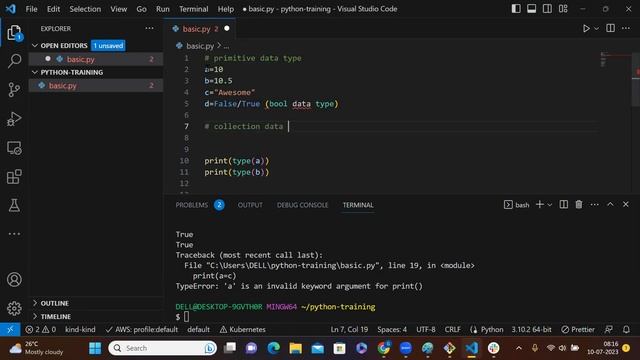This screenshot has width=640, height=360.
Task: Split the terminal pane
Action: point(563,204)
